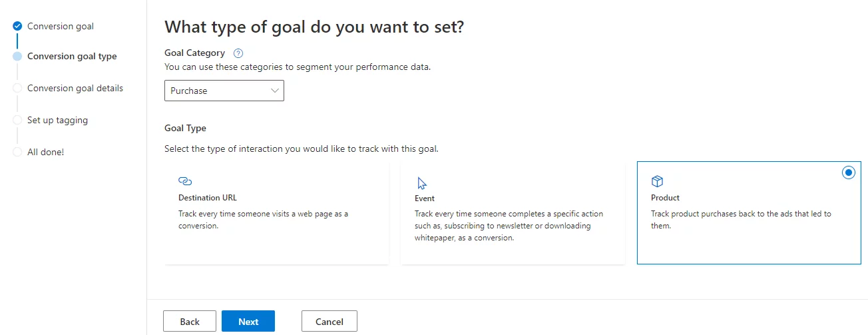Click the Product box icon
868x335 pixels.
[x=657, y=181]
